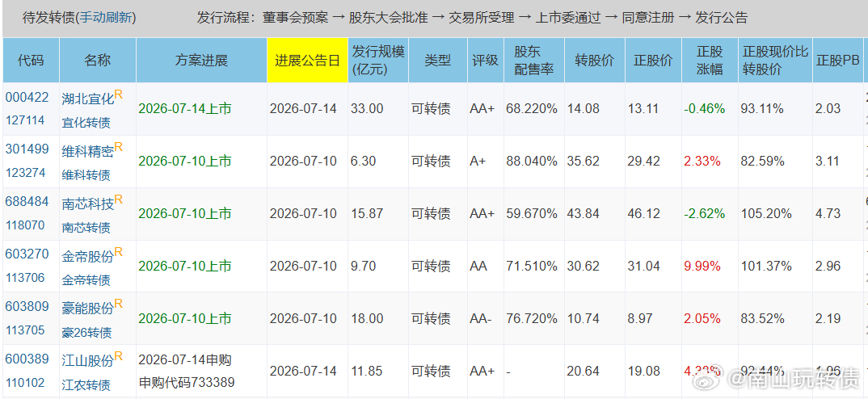Open 金帝股份 stock name link
Screen dimensions: 868x399
[x=88, y=256]
